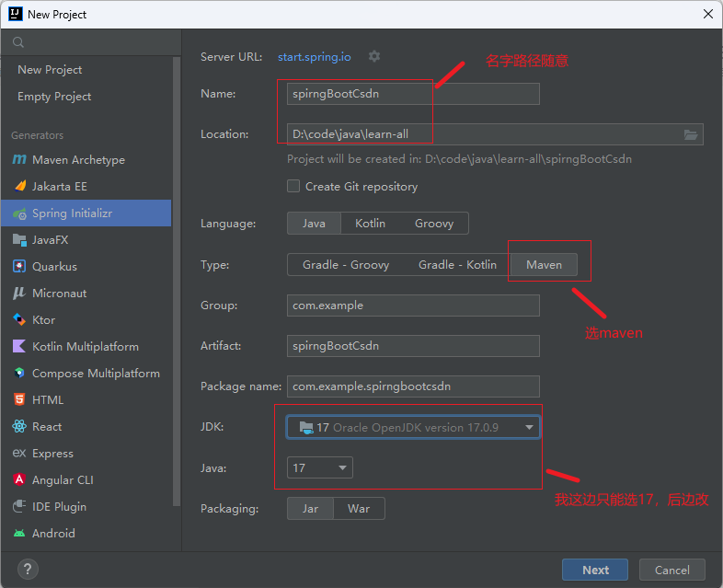Click the React atom icon

click(x=19, y=427)
